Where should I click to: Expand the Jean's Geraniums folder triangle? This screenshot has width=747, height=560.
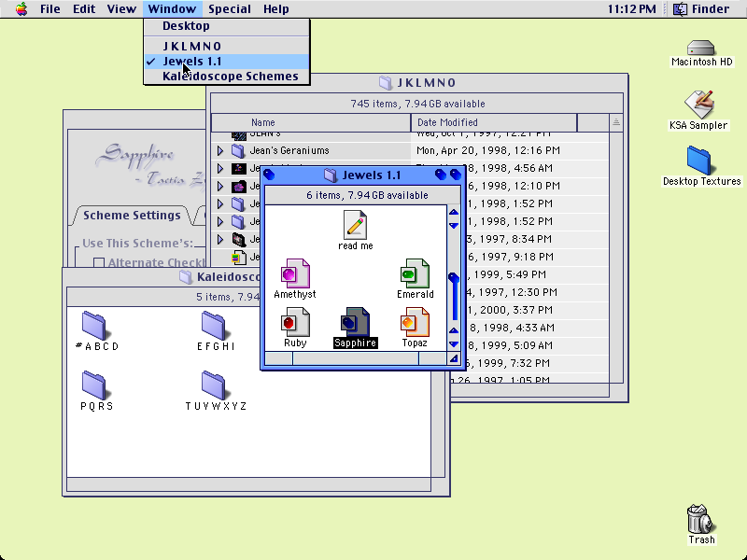[220, 151]
